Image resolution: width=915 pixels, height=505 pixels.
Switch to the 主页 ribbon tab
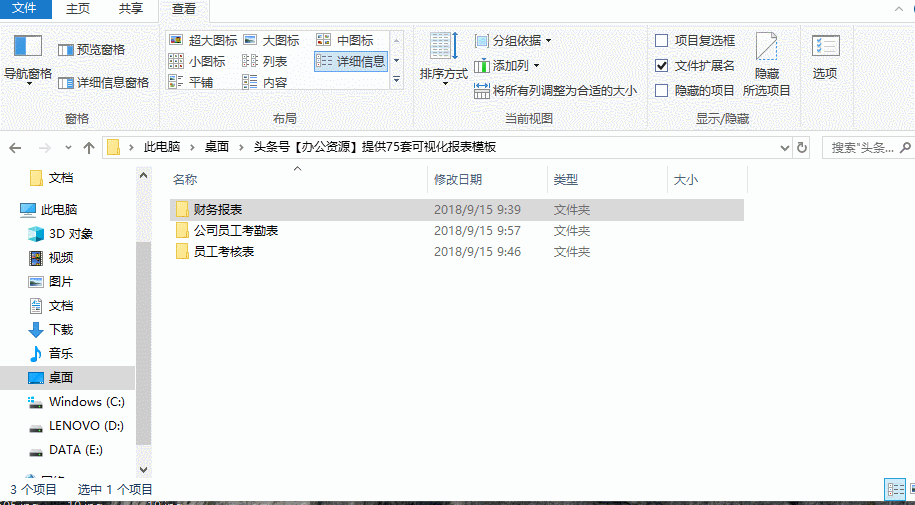coord(78,9)
